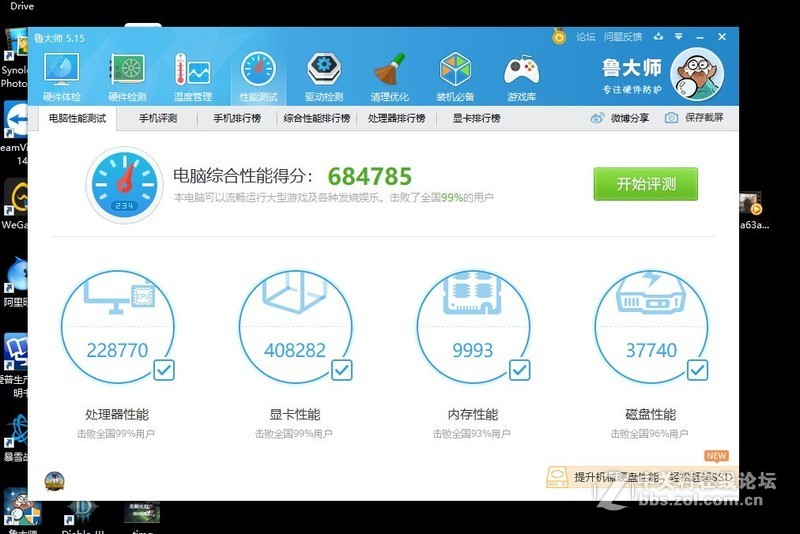Screen dimensions: 800x534
Task: Open TeamViewer desktop shortcut
Action: point(14,133)
